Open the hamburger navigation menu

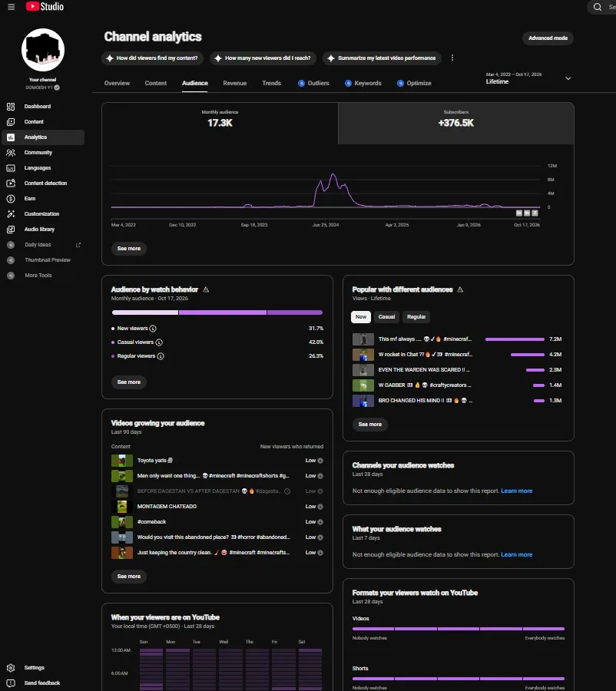pyautogui.click(x=11, y=7)
